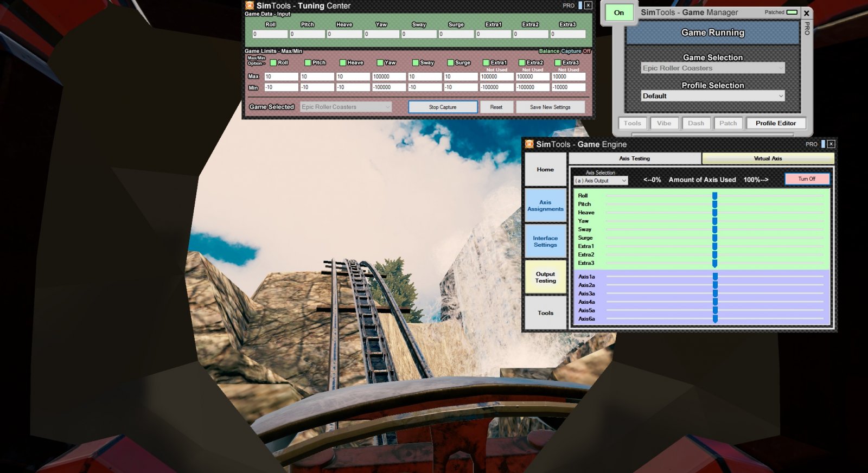868x473 pixels.
Task: Click the Reset button in Tuning Center
Action: (x=496, y=107)
